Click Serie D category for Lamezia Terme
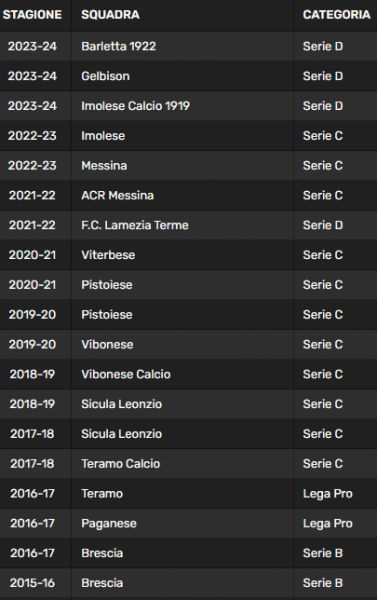This screenshot has width=377, height=600. (323, 225)
